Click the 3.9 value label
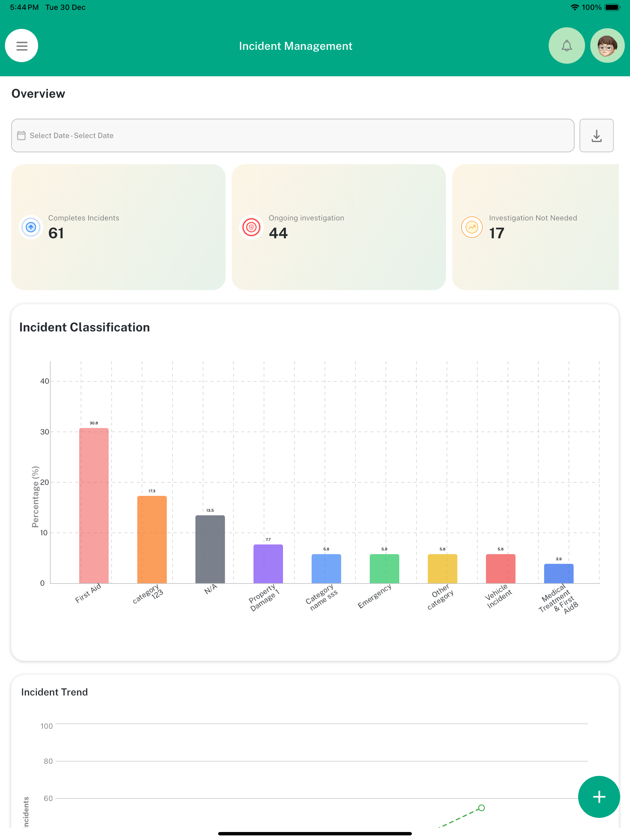The width and height of the screenshot is (630, 840). (x=559, y=559)
